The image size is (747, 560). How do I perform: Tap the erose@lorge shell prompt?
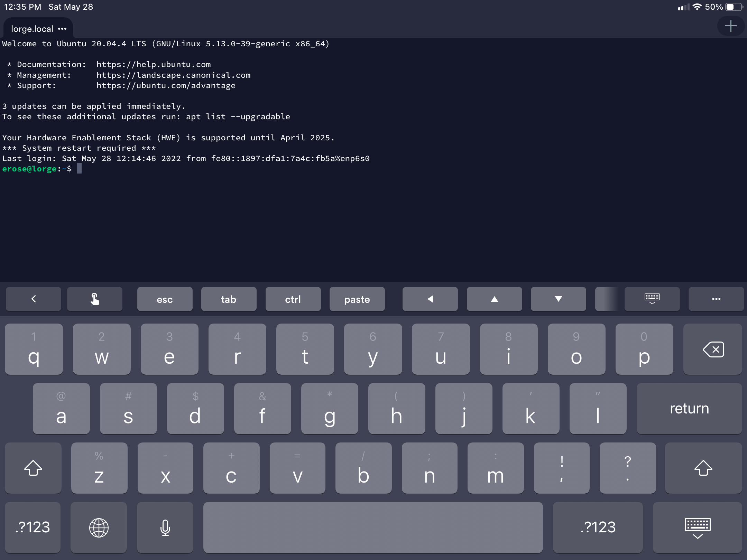[37, 169]
